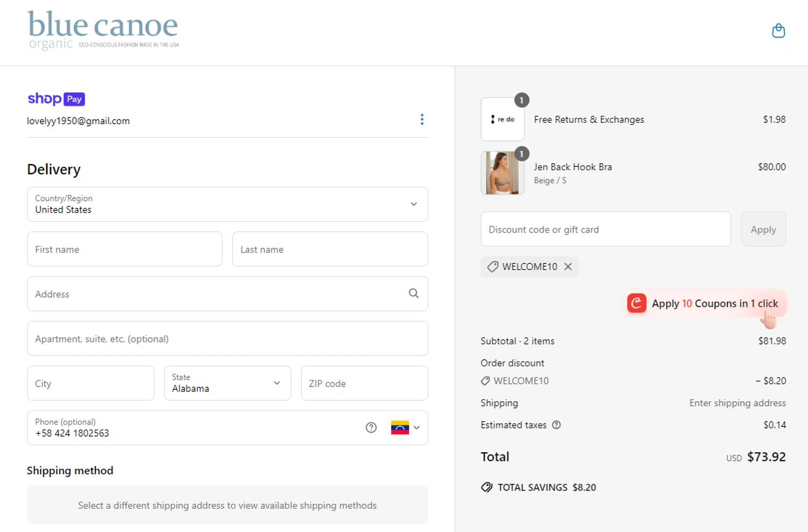Focus the City input field
The width and height of the screenshot is (808, 532).
(x=90, y=383)
